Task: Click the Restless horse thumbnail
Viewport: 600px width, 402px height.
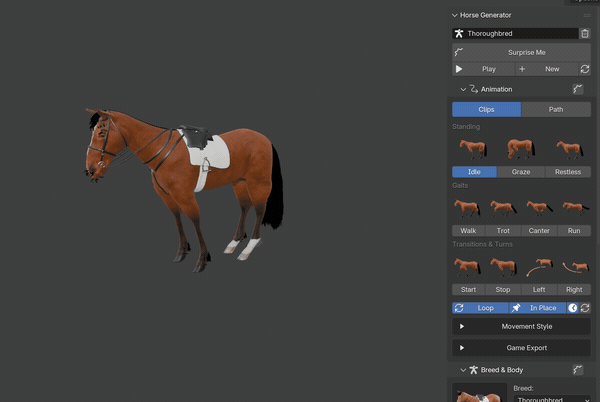Action: pos(570,149)
